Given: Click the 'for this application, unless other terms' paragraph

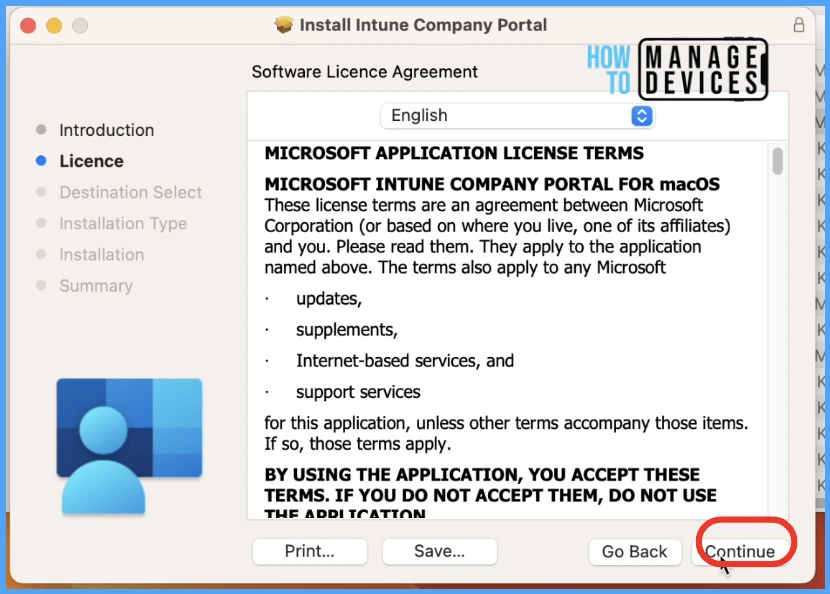Looking at the screenshot, I should (x=507, y=433).
